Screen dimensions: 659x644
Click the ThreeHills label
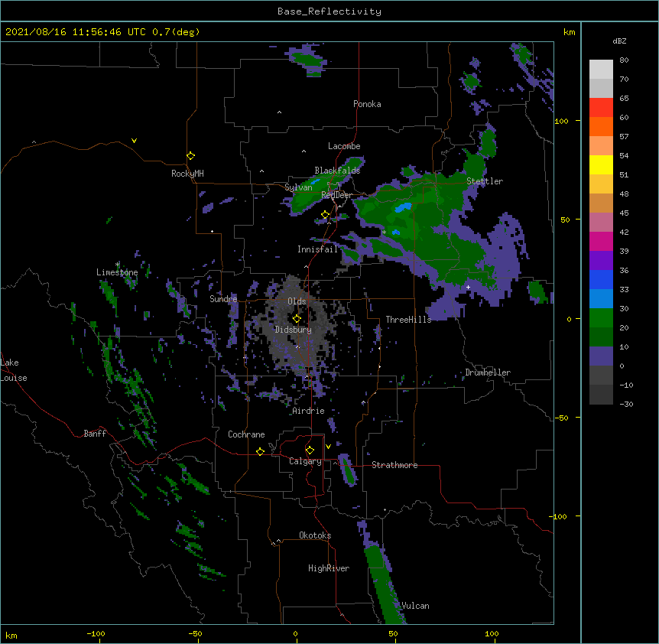(x=409, y=320)
